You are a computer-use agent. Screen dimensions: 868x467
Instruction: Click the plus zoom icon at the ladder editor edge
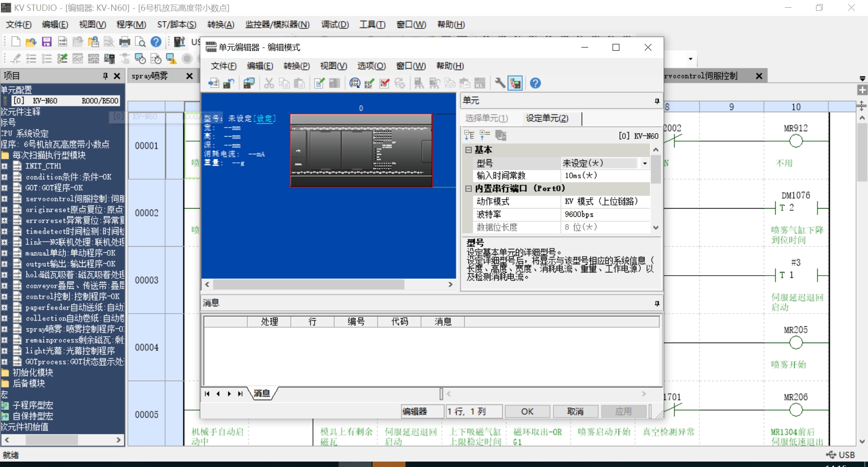click(x=862, y=90)
